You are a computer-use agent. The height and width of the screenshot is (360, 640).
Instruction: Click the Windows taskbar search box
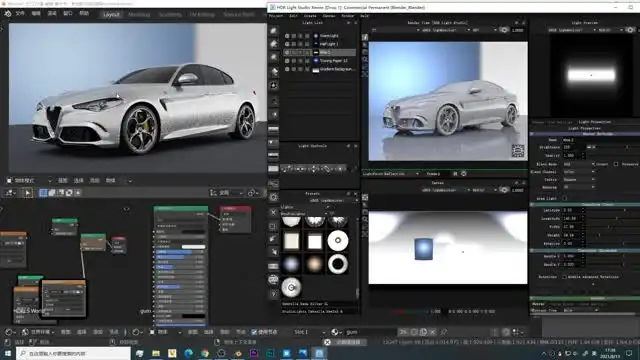pyautogui.click(x=73, y=353)
